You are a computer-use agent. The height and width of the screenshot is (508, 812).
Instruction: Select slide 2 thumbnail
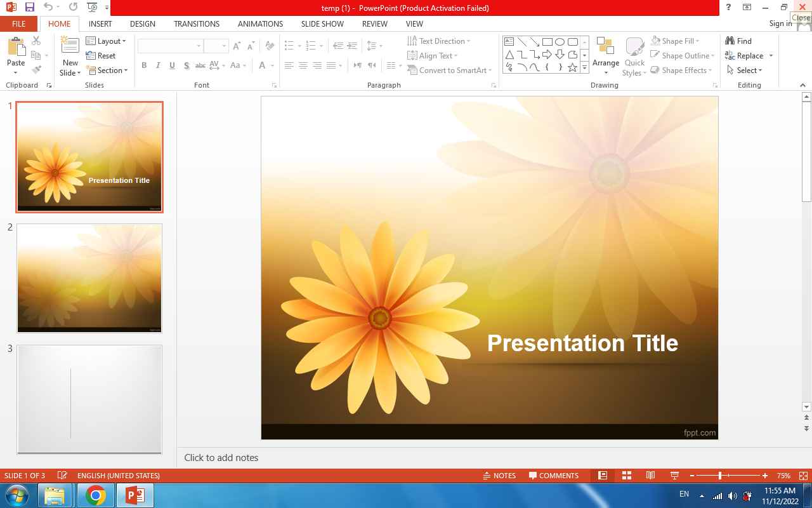point(89,277)
